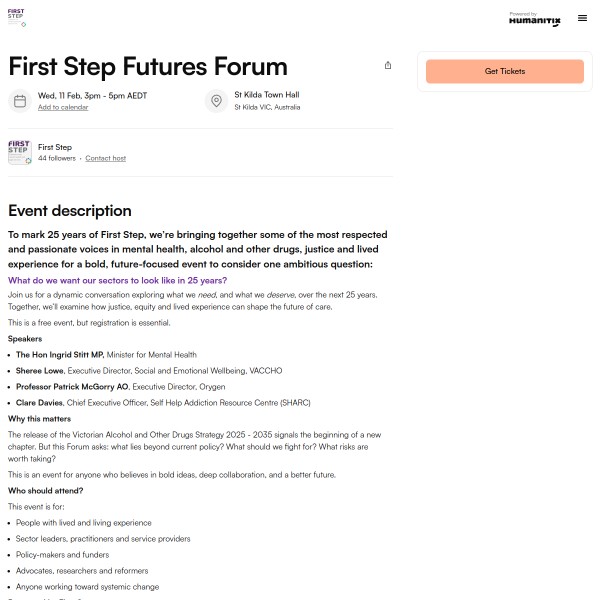Open the Contact host link
This screenshot has height=600, width=600.
point(105,158)
